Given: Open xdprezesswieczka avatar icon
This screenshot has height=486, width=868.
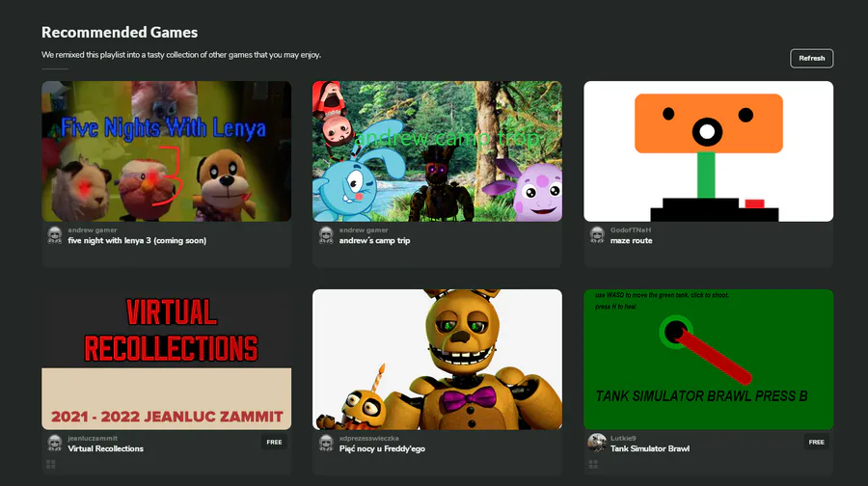Looking at the screenshot, I should [326, 444].
